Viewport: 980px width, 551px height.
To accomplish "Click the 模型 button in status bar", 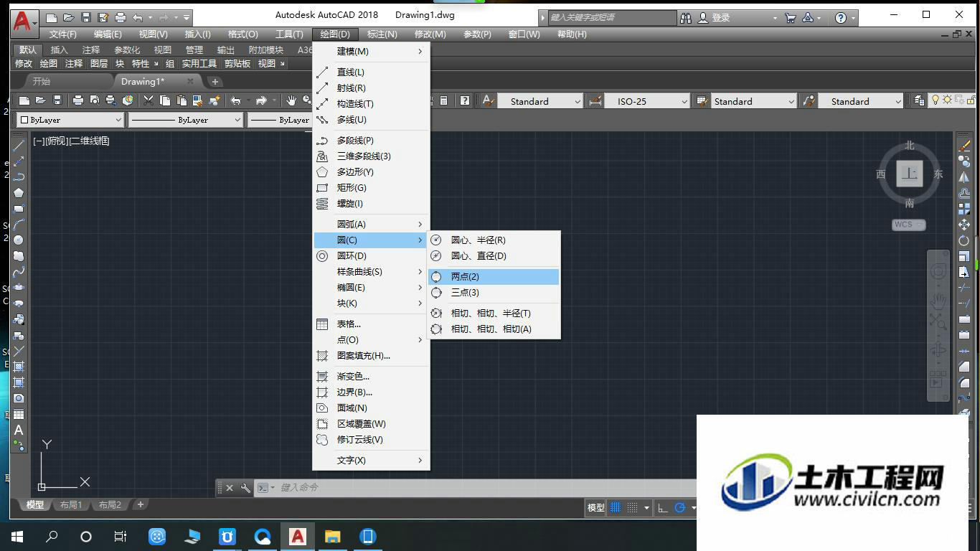I will [595, 507].
